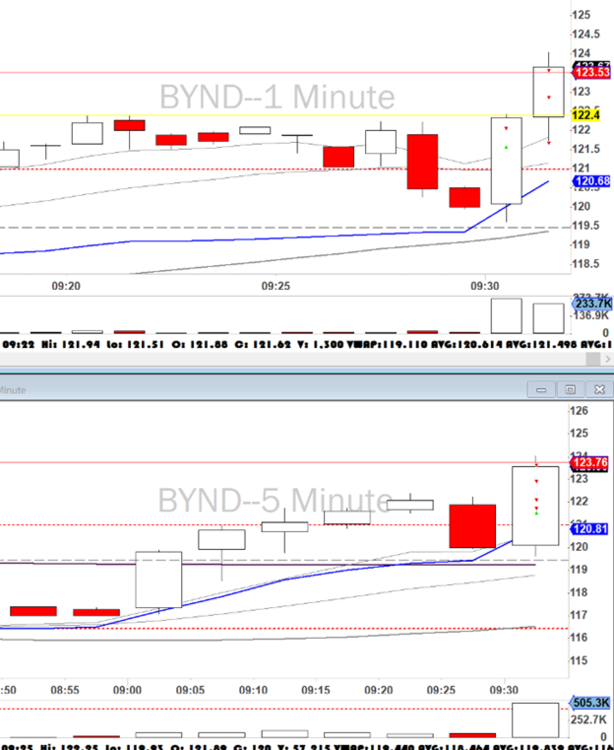This screenshot has height=750, width=614.
Task: Click the 09:30 volume bar on 5 Minute chart
Action: [535, 720]
